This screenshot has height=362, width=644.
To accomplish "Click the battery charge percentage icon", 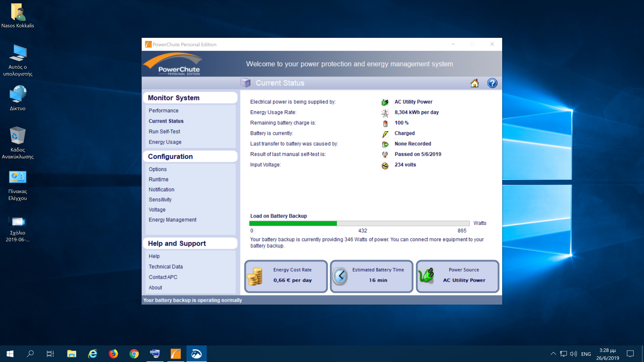I will click(x=385, y=123).
